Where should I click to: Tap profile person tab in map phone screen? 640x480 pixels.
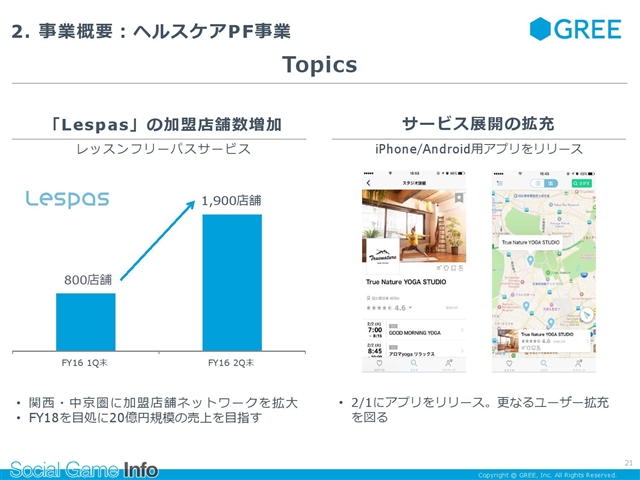point(578,363)
